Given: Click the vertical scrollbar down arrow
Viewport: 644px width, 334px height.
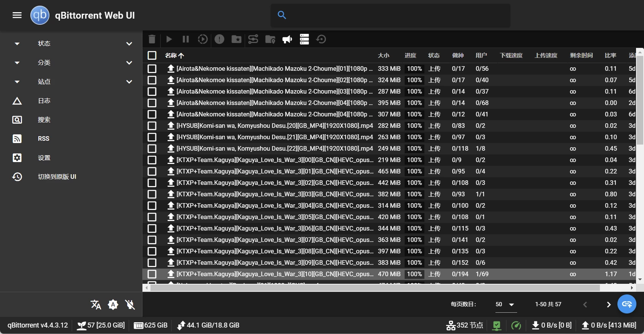Looking at the screenshot, I should 640,280.
